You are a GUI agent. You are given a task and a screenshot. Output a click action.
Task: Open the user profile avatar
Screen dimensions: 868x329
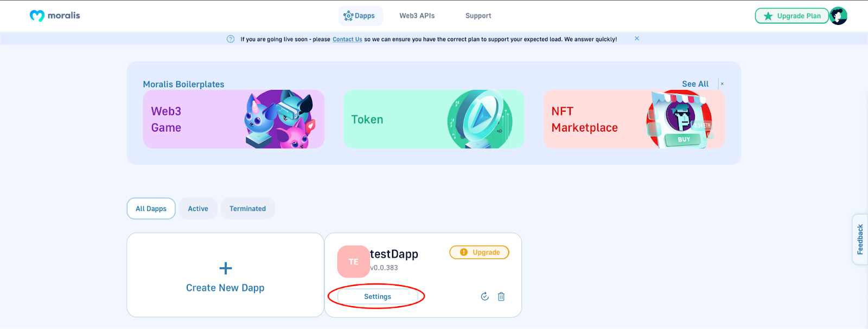pos(838,16)
